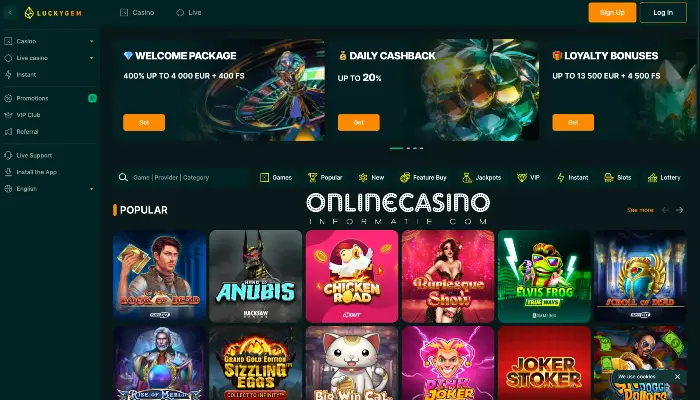700x400 pixels.
Task: Expand the Casino sidebar dropdown
Action: [92, 41]
